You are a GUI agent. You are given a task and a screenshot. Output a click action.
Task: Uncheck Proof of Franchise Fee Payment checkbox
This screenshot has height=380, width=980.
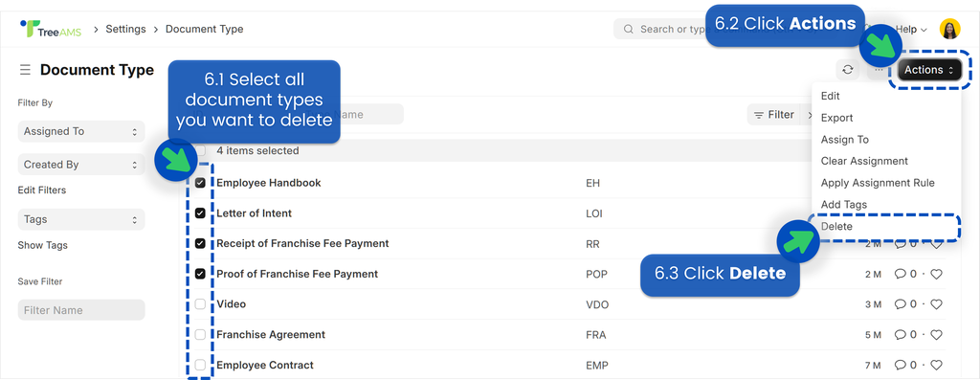click(200, 274)
